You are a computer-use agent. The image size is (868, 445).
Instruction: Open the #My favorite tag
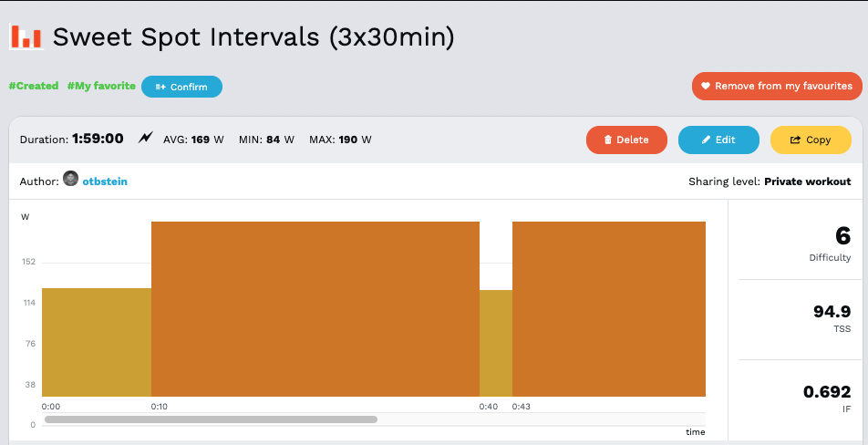click(101, 86)
